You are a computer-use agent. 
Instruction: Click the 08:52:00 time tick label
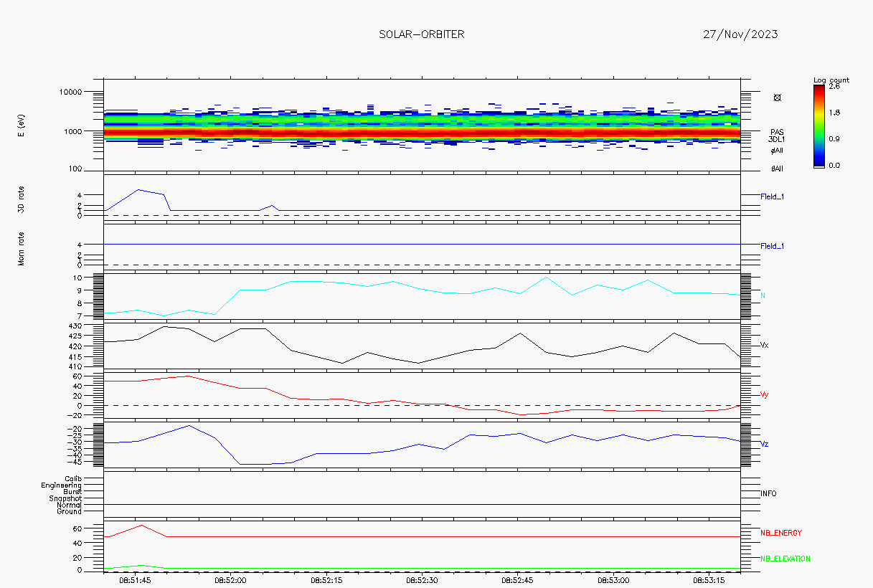(x=230, y=579)
